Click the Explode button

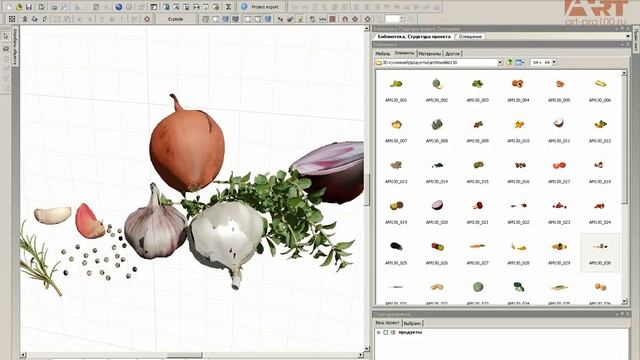(176, 19)
